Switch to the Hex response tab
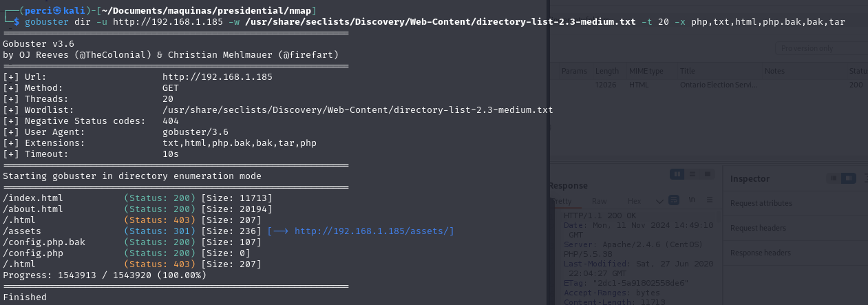The height and width of the screenshot is (305, 868). click(634, 201)
